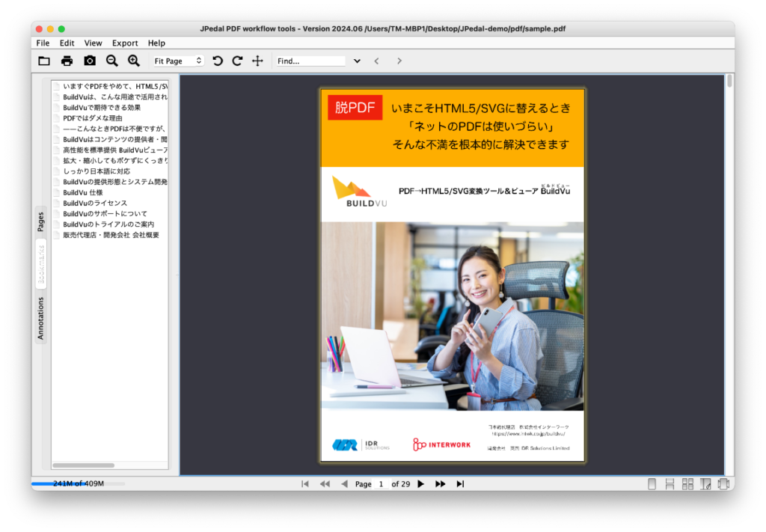This screenshot has height=532, width=766.
Task: Switch to facing pages grid view
Action: tap(688, 484)
